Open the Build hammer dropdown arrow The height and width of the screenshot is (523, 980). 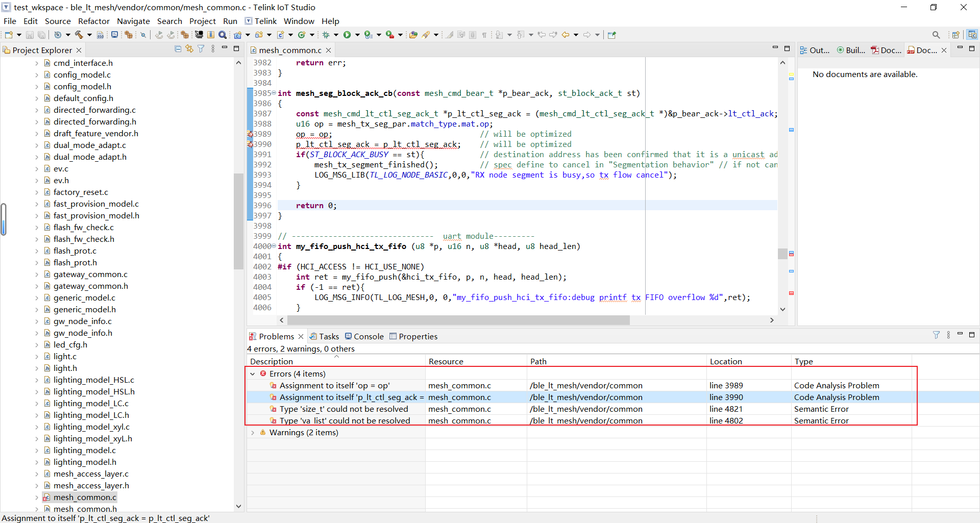[x=89, y=35]
